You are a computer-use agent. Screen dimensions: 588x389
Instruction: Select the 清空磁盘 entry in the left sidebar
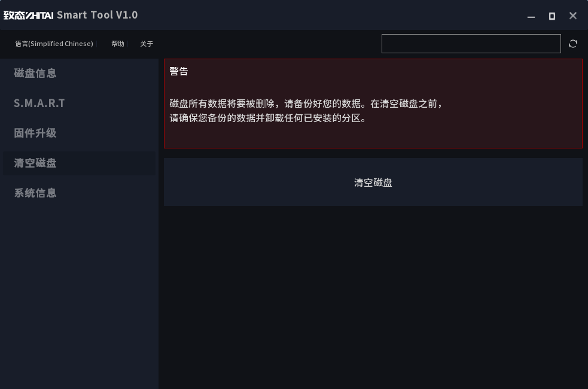[x=79, y=163]
